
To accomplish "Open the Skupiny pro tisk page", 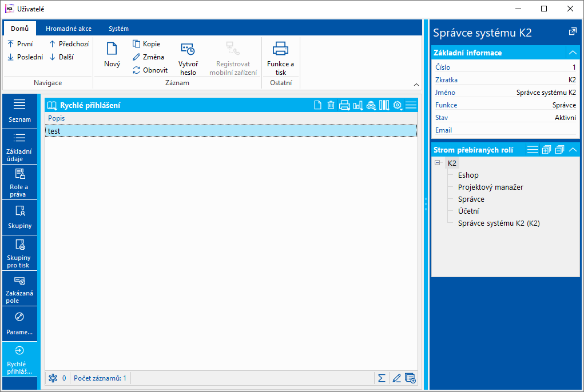I will pos(20,253).
